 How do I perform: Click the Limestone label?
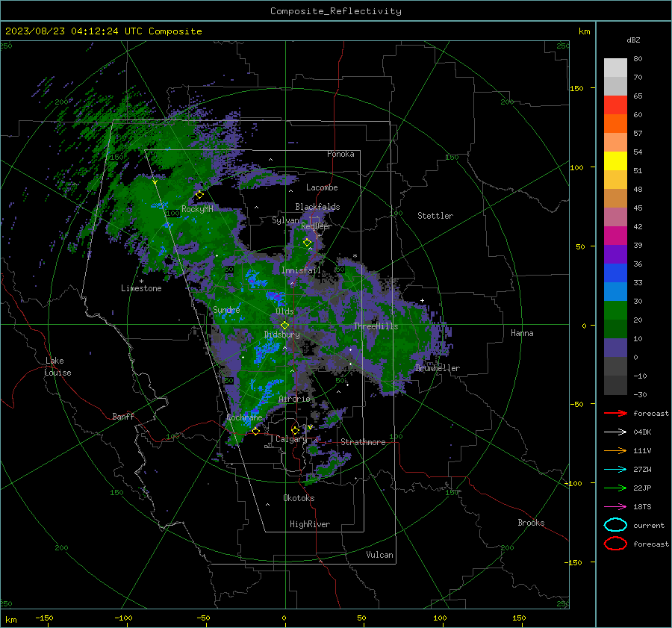(x=141, y=288)
